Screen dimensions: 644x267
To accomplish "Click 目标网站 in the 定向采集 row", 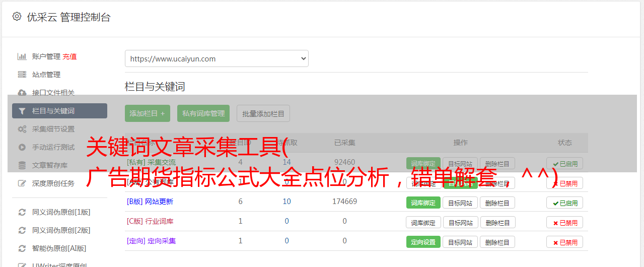I will (460, 242).
